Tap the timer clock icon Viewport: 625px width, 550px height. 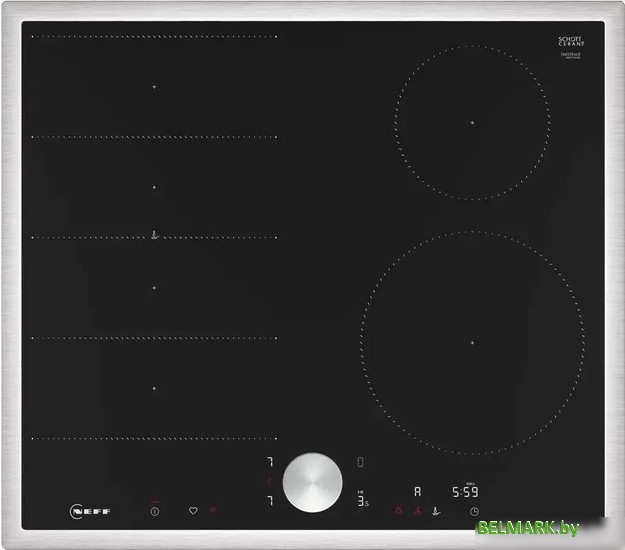pyautogui.click(x=473, y=512)
